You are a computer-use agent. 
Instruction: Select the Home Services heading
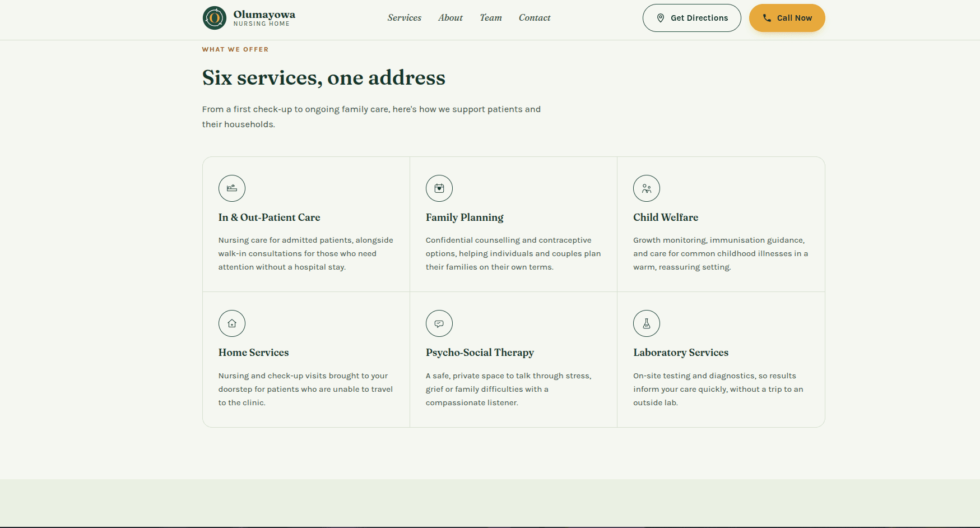(253, 353)
